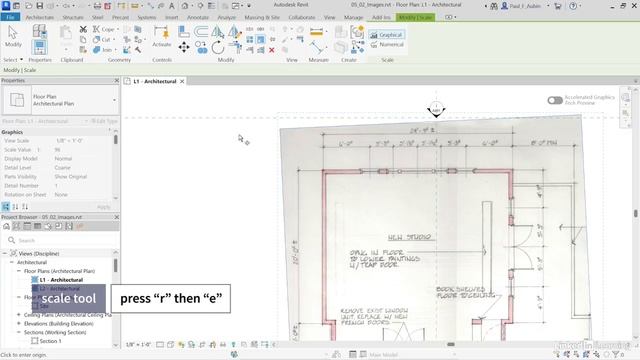640x360 pixels.
Task: Open the File menu tab
Action: (10, 17)
